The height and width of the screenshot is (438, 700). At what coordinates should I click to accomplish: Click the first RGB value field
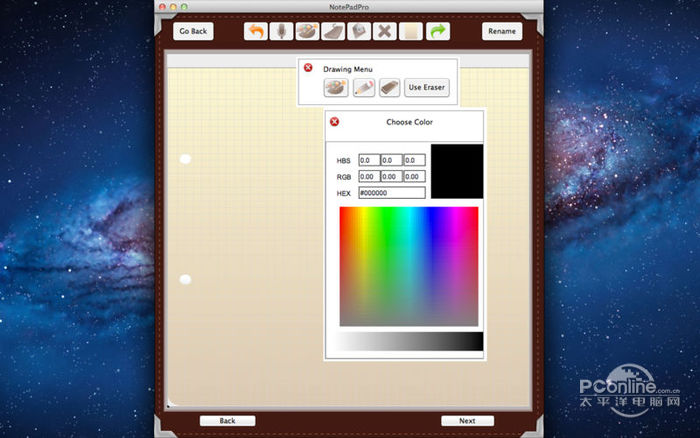[x=369, y=176]
